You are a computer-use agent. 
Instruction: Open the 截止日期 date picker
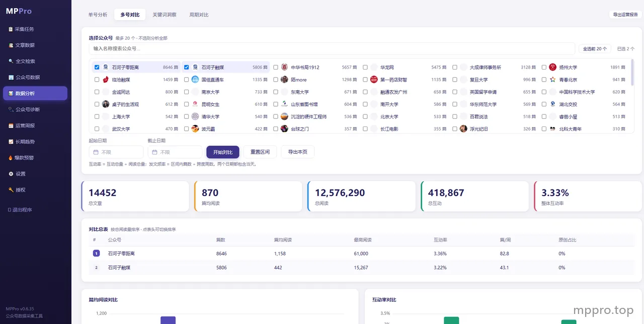pos(175,152)
